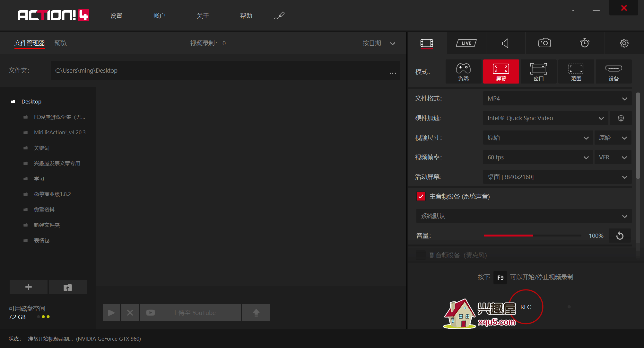The image size is (644, 348).
Task: Switch to the preview (预览) tab
Action: pos(61,43)
